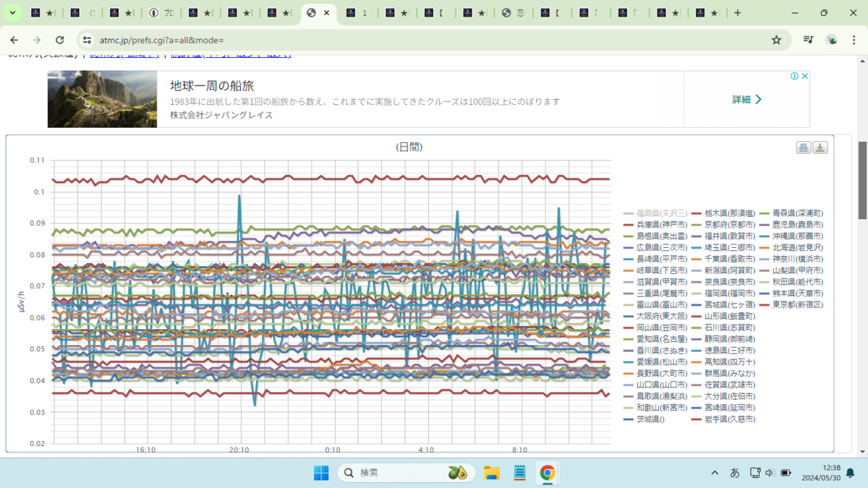Open the network status tray icon
Screen dimensions: 868x488
point(754,473)
